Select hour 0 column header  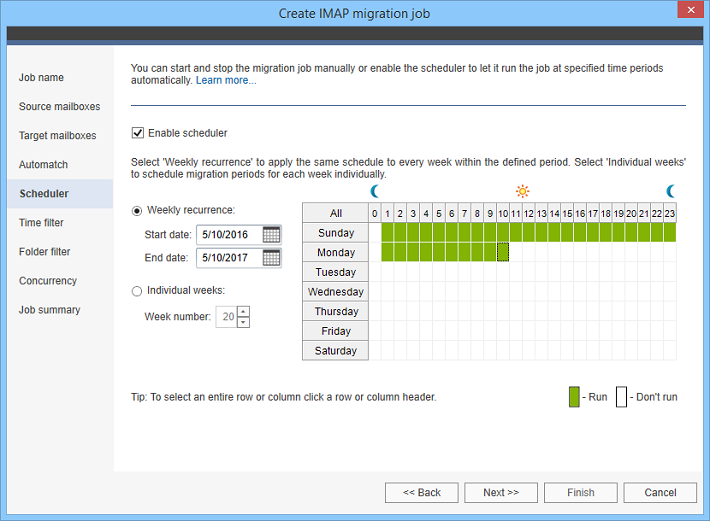tap(374, 213)
